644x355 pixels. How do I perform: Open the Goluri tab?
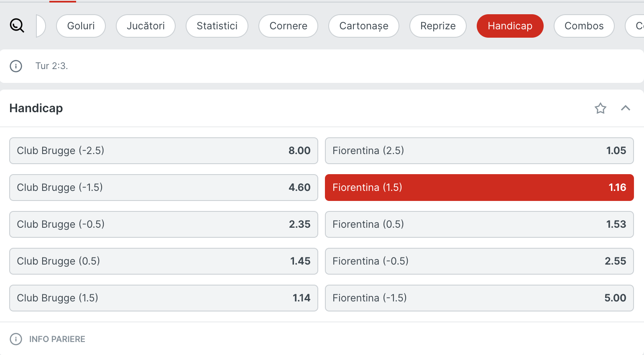tap(81, 26)
